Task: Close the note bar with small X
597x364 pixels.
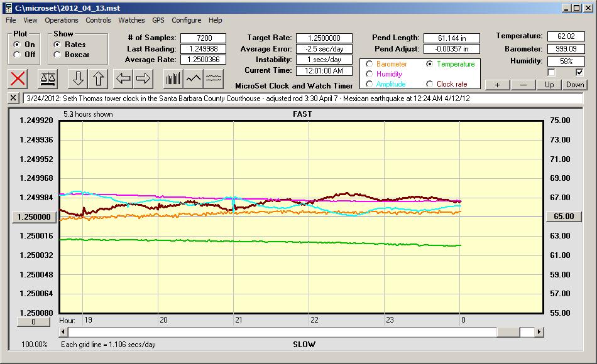Action: pyautogui.click(x=13, y=98)
